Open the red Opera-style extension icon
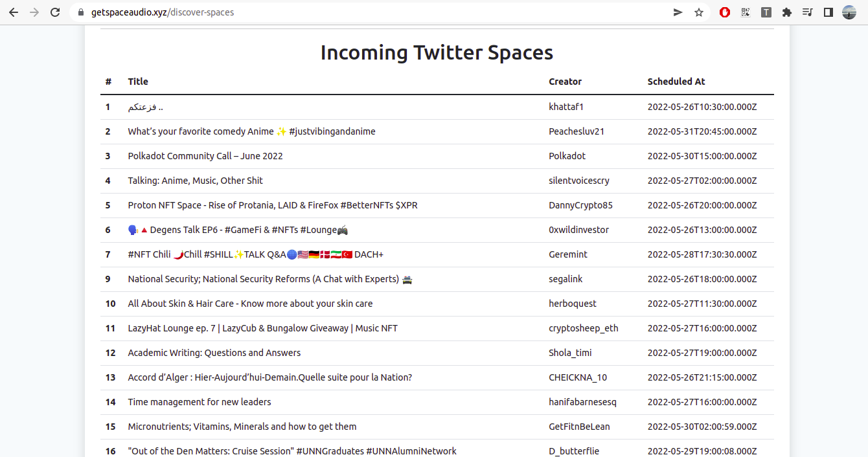 coord(725,12)
